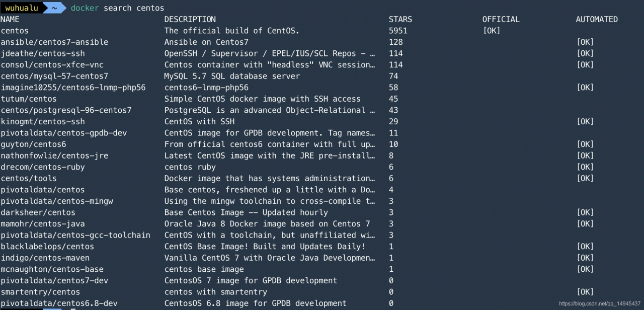This screenshot has width=644, height=310.
Task: Click the automated [OK] for mamohr/centos-java
Action: coord(585,224)
